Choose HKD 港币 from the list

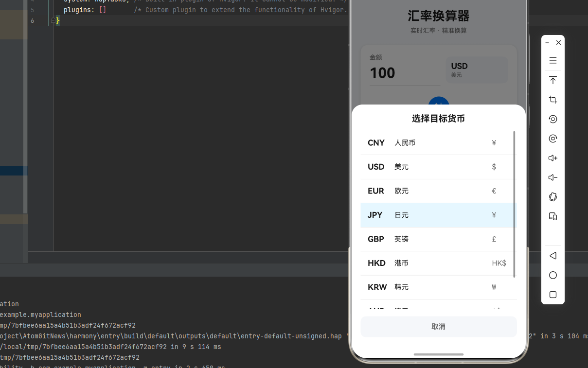pyautogui.click(x=437, y=263)
